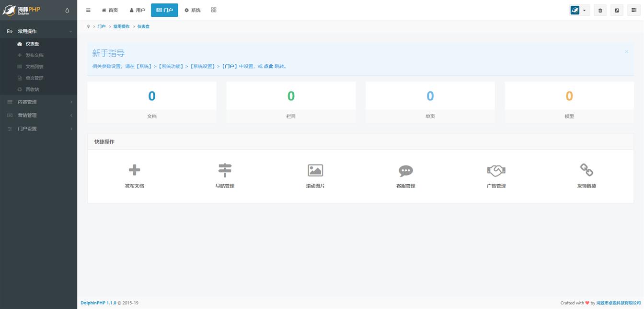Expand the 营销管理 sidebar section
644x309 pixels.
click(x=38, y=115)
